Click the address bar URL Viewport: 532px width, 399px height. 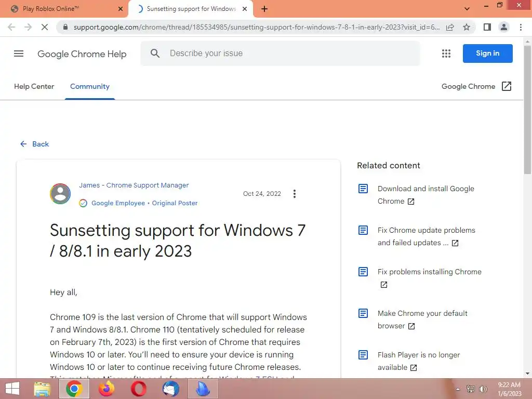point(256,27)
